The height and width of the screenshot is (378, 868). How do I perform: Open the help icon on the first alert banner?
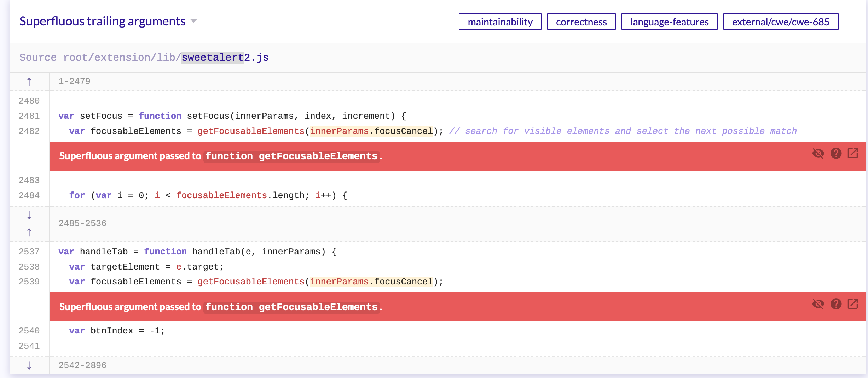[x=836, y=153]
